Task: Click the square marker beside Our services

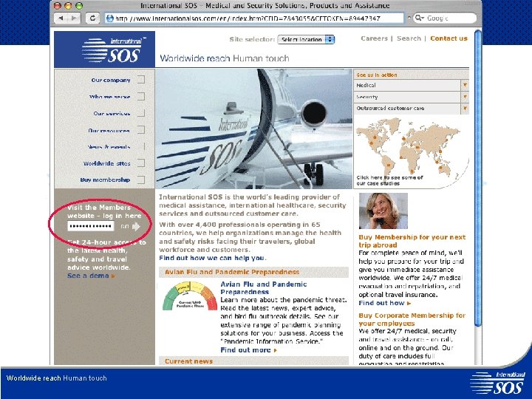Action: [x=141, y=113]
